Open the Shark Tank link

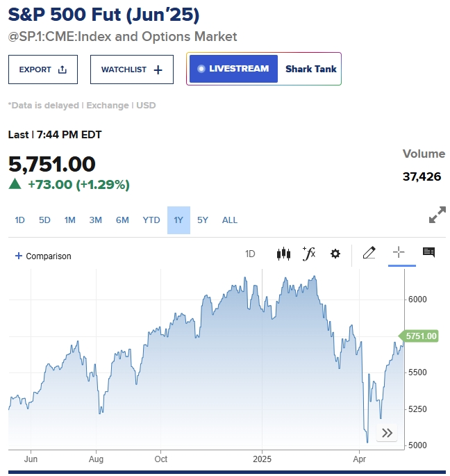tap(310, 69)
